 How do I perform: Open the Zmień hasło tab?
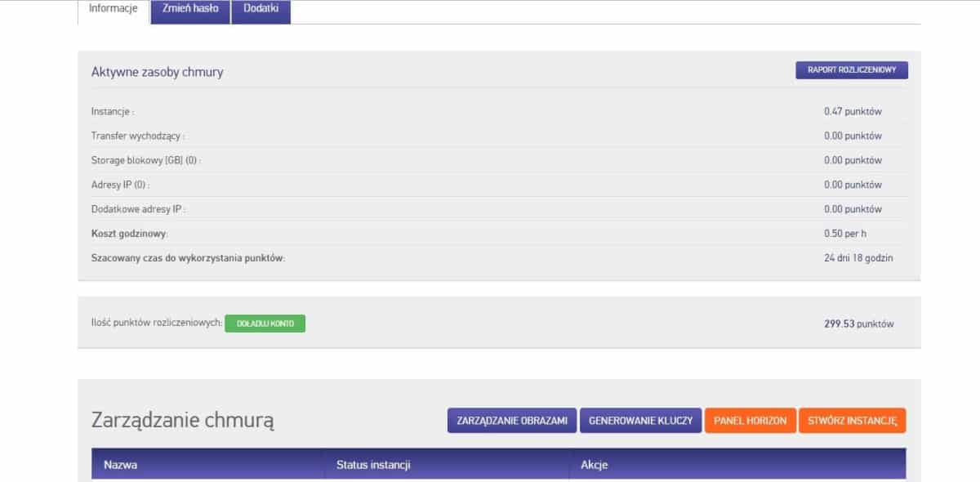pyautogui.click(x=190, y=9)
